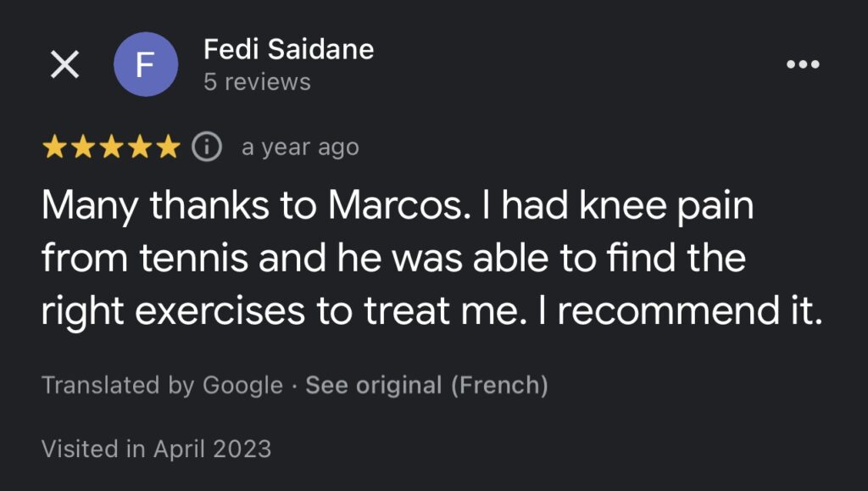Select the fifth gold rating star
Viewport: 868px width, 491px height.
point(169,148)
